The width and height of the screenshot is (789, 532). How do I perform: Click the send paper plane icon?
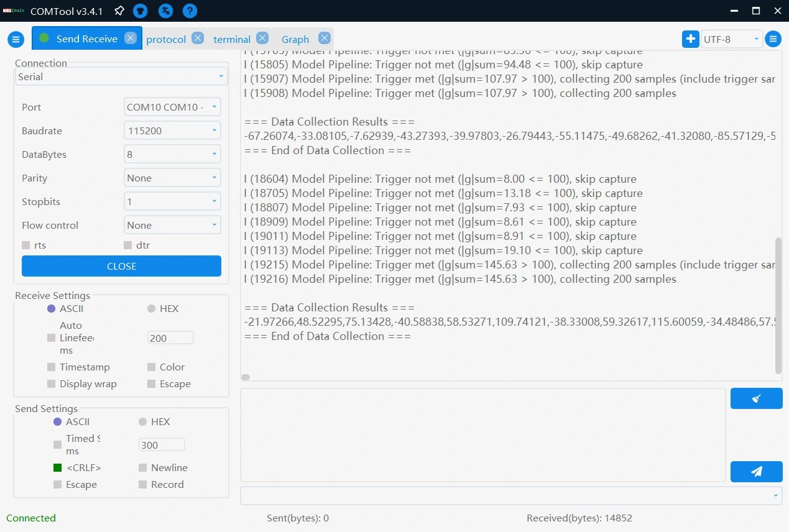tap(756, 472)
